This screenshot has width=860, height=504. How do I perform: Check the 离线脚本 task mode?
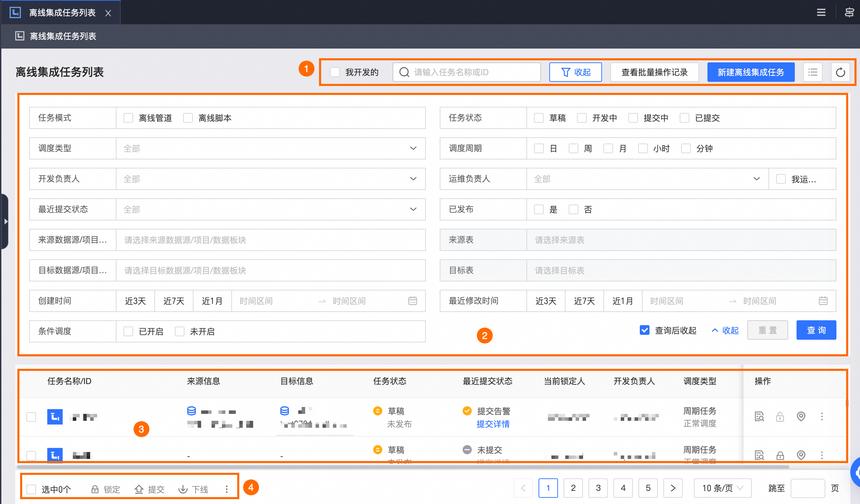click(188, 118)
